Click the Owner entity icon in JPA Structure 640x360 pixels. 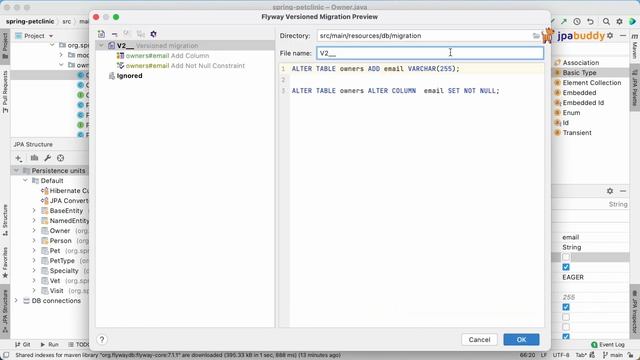coord(45,231)
